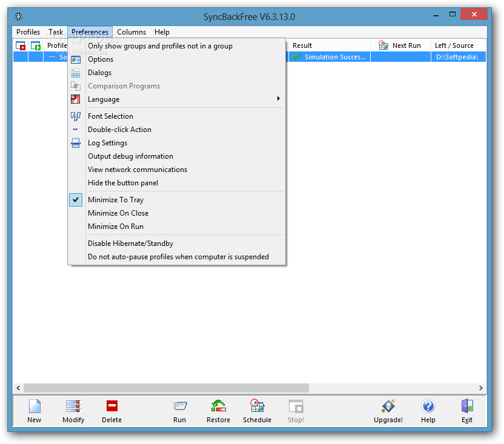This screenshot has width=504, height=444.
Task: Click the disabled Stop! icon
Action: click(296, 406)
